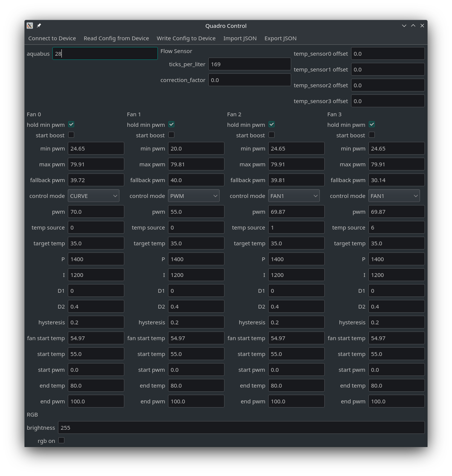Select Write Config to Device
The width and height of the screenshot is (452, 476).
pos(186,38)
